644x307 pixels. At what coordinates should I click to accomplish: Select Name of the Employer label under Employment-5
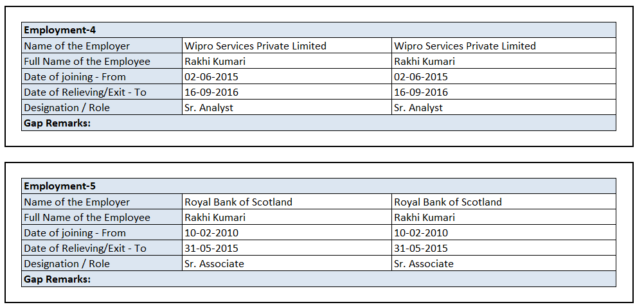77,202
